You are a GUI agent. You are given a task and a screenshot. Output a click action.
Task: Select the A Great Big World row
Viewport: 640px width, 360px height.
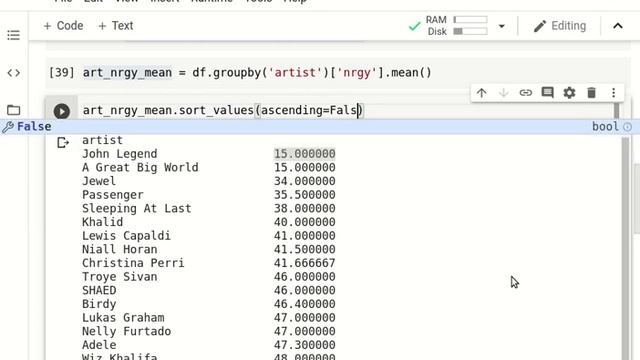[209, 167]
